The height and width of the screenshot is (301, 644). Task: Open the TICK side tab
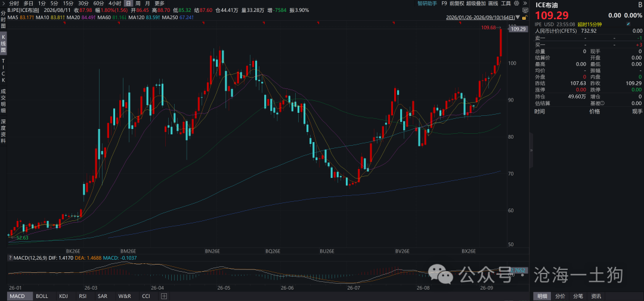(4, 69)
